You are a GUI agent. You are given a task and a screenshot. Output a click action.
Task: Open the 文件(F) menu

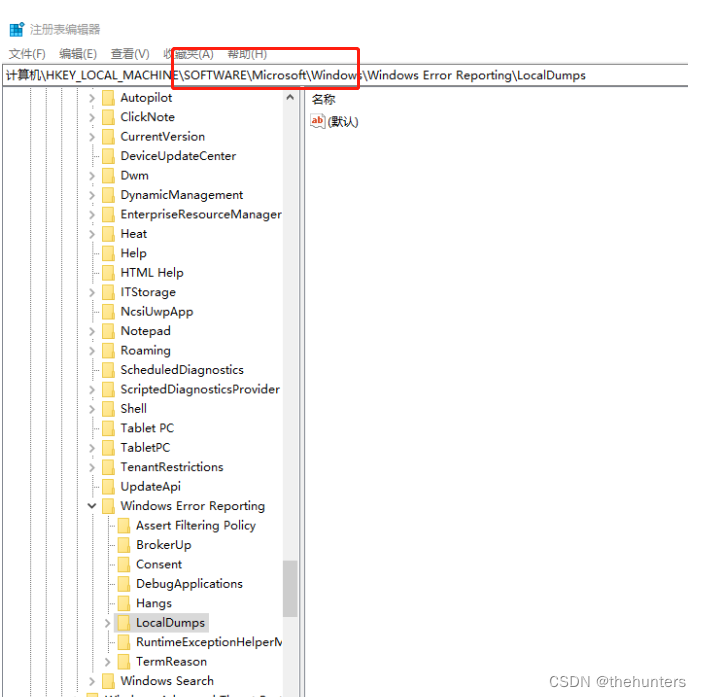coord(27,54)
